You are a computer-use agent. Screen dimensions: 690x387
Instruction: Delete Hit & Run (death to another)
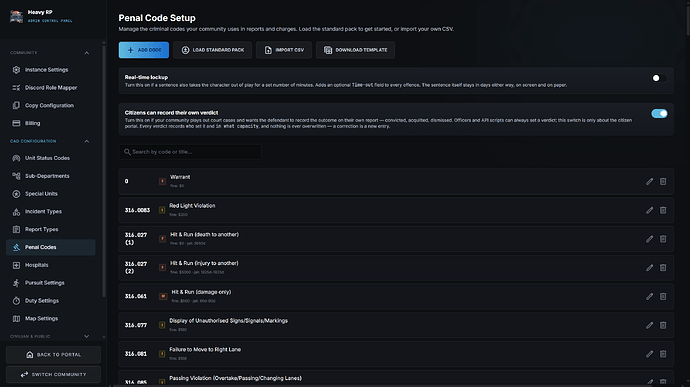pyautogui.click(x=663, y=239)
